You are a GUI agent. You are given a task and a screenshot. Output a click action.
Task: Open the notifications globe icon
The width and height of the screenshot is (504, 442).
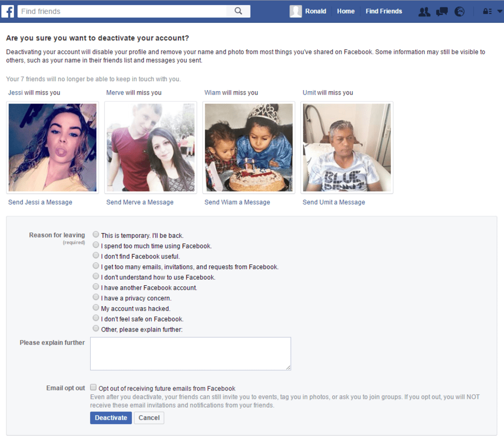click(x=459, y=11)
